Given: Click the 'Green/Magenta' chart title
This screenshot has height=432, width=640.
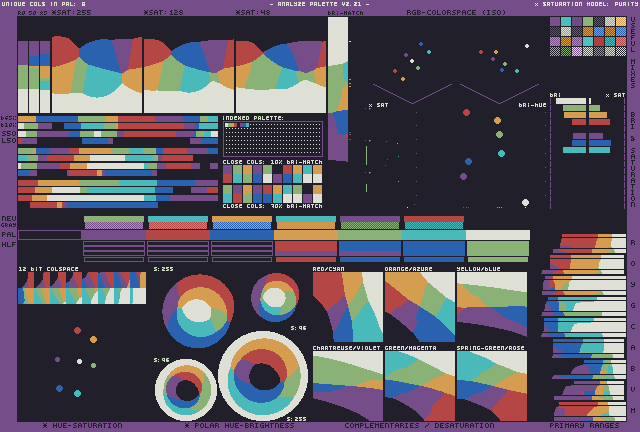Looking at the screenshot, I should coord(411,348).
